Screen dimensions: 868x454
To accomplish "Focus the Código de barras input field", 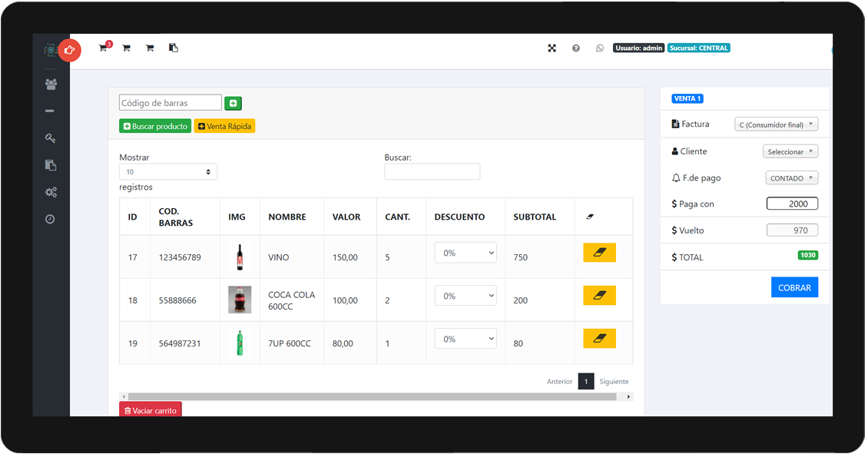I will pyautogui.click(x=171, y=103).
